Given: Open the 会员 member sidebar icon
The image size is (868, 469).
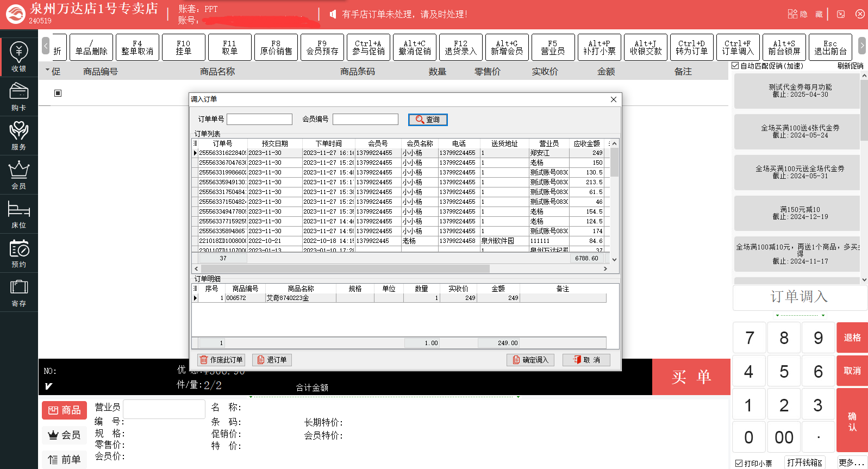Looking at the screenshot, I should point(19,174).
